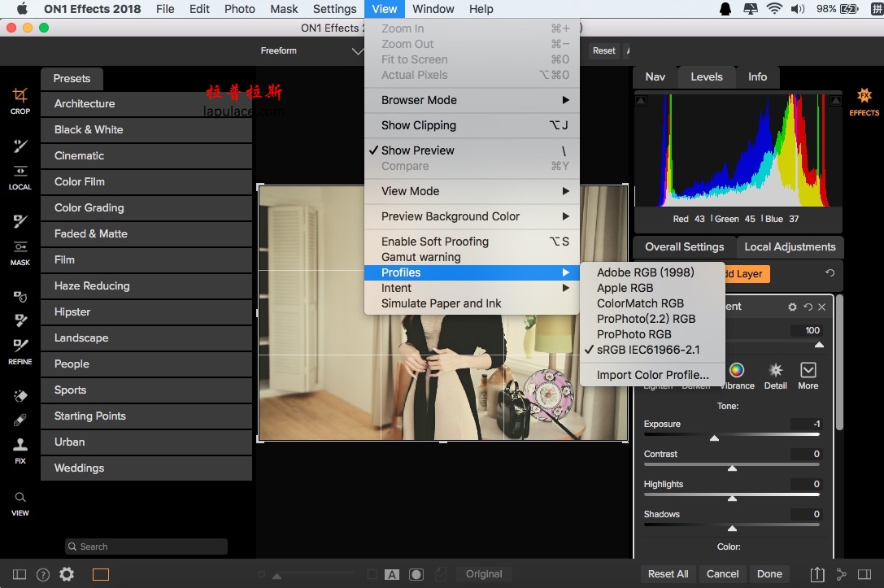Reset the filter with its undo arrow
This screenshot has width=884, height=588.
808,307
